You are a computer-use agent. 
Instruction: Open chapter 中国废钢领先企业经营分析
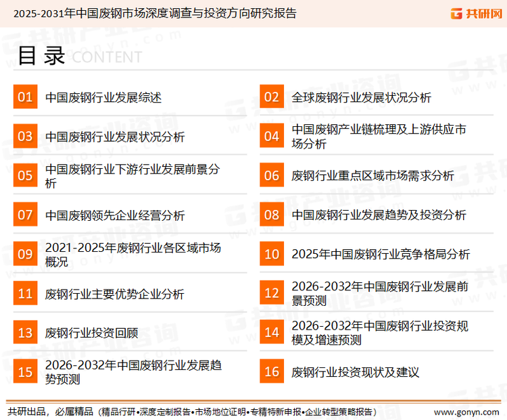(x=115, y=215)
